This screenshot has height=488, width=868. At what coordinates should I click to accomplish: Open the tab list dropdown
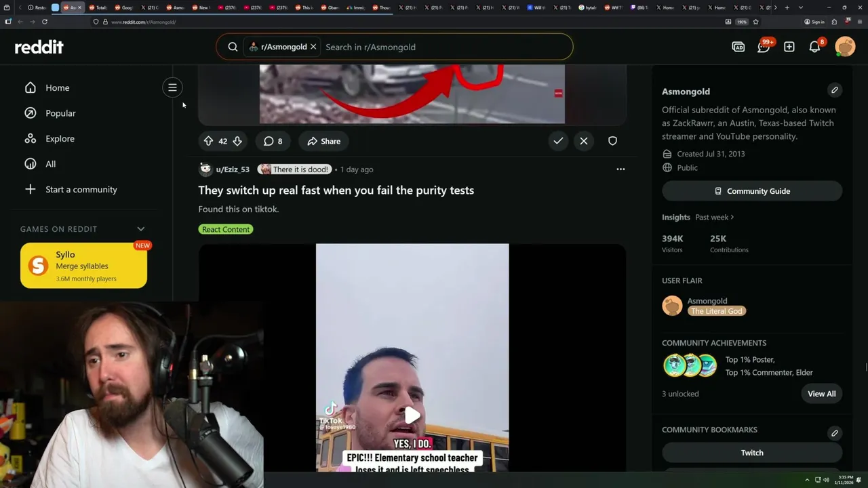coord(801,7)
